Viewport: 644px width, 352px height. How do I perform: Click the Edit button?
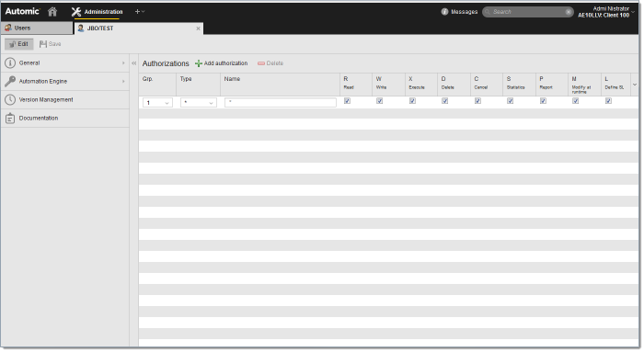click(x=19, y=44)
